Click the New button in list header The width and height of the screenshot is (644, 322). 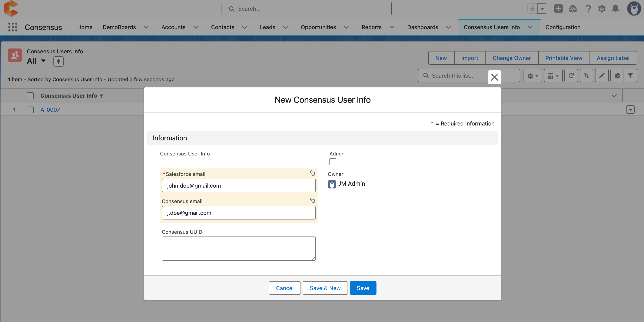coord(441,58)
